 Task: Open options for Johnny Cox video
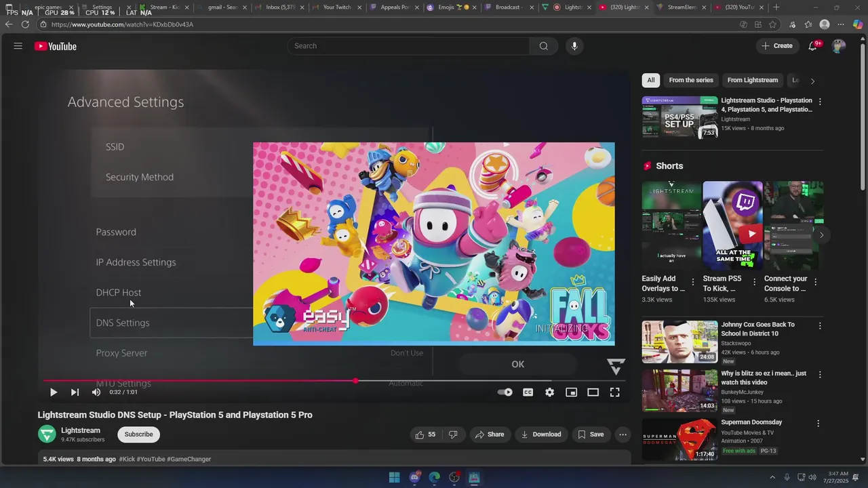[820, 326]
